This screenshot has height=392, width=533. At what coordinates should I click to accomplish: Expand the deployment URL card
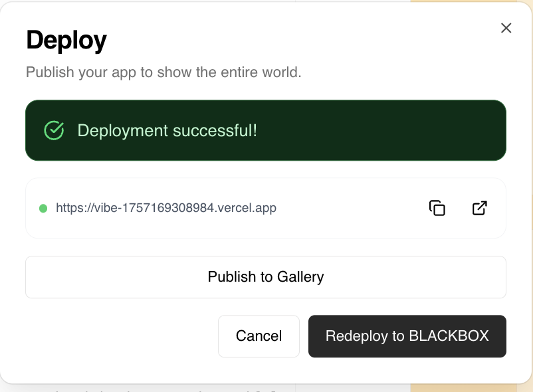[x=266, y=208]
